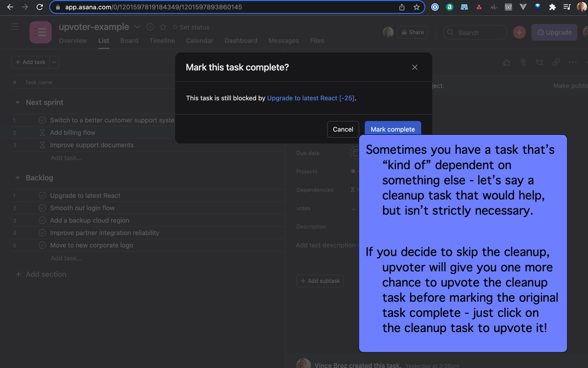Close the Mark this task complete dialog

pos(415,67)
